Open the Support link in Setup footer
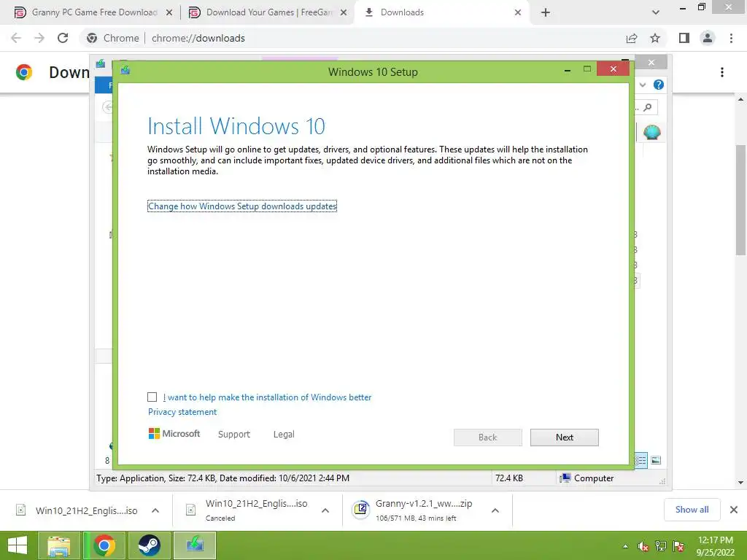Image resolution: width=747 pixels, height=560 pixels. 234,435
